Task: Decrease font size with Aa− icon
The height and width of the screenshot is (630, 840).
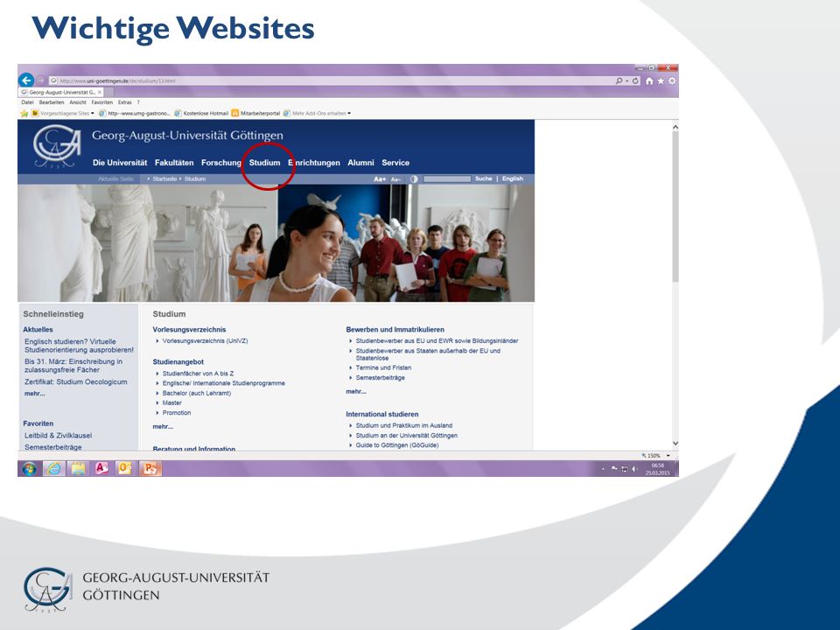Action: pos(395,179)
